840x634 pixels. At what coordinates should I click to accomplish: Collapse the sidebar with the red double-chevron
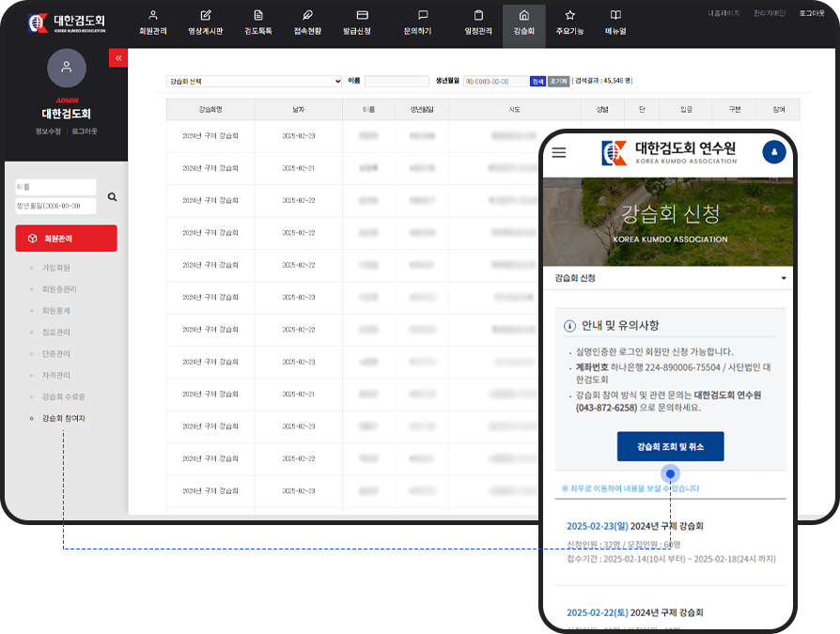pyautogui.click(x=118, y=58)
